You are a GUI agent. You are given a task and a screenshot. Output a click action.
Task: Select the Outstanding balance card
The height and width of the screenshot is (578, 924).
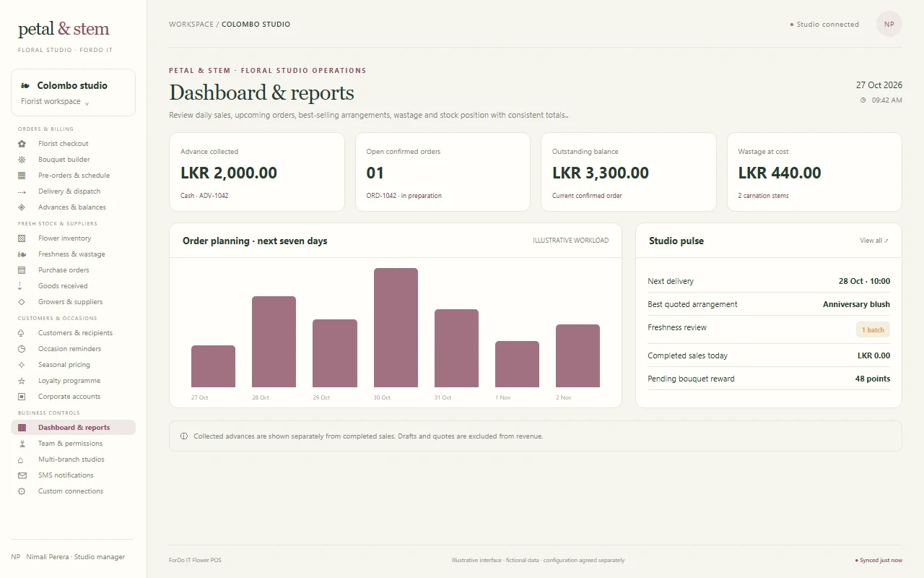[629, 172]
